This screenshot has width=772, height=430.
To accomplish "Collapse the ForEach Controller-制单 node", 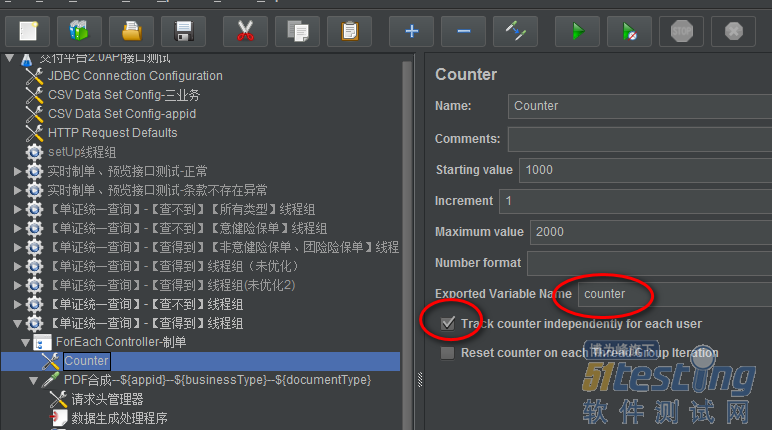I will 26,342.
